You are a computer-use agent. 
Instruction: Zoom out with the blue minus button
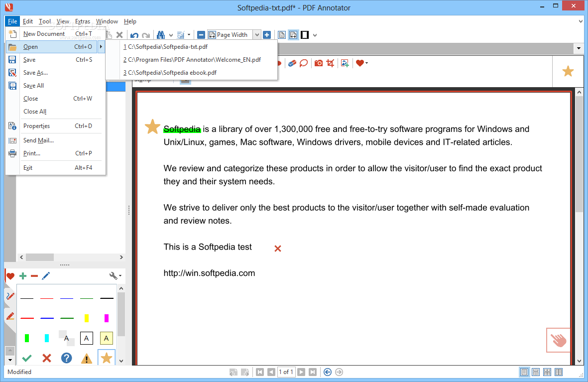[201, 35]
